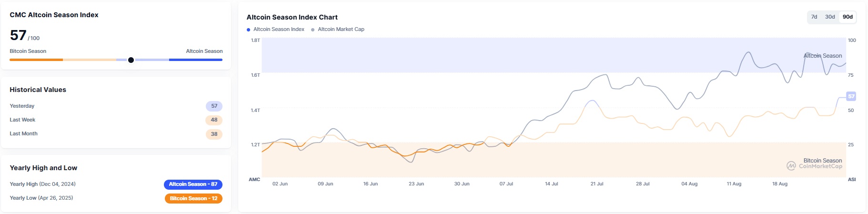Image resolution: width=868 pixels, height=214 pixels.
Task: Click Last Week value badge 48
Action: [214, 120]
